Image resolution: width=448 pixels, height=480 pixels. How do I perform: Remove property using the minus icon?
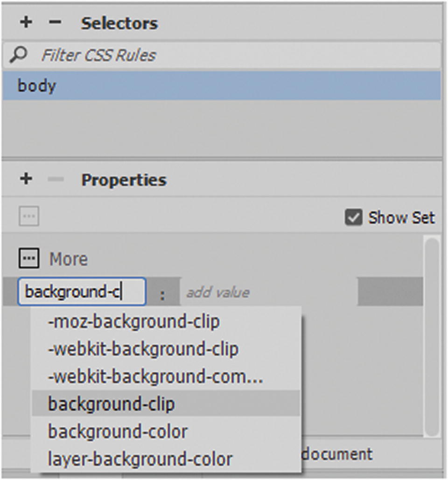pyautogui.click(x=56, y=180)
